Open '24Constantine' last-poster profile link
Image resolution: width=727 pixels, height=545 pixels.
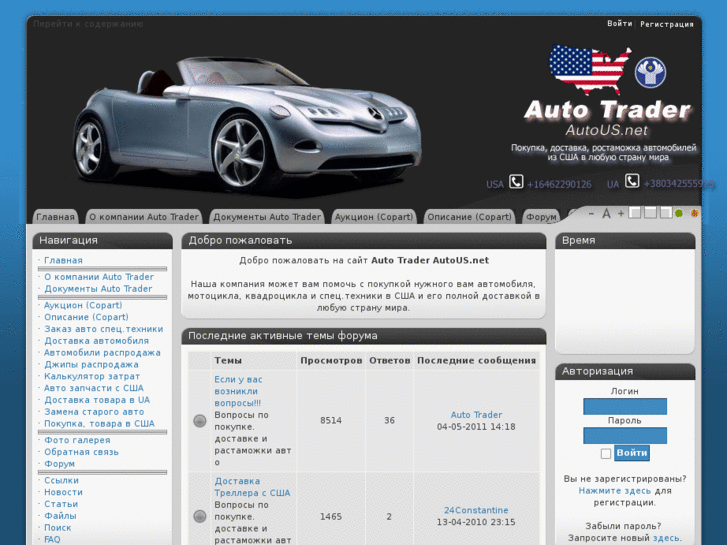click(476, 510)
